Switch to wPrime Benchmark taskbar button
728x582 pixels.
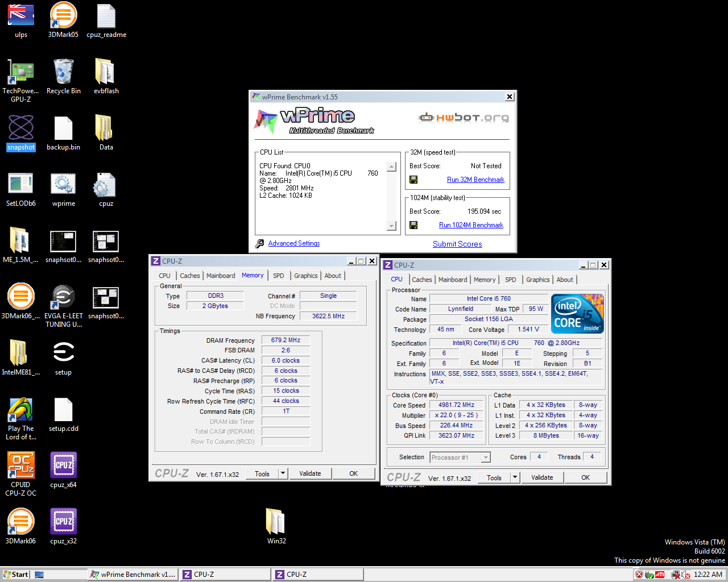[133, 575]
